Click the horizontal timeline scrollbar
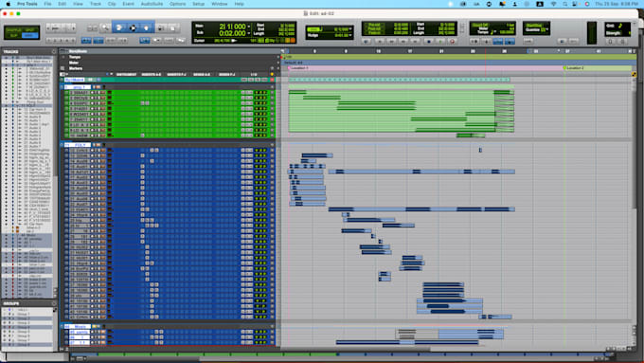 [x=355, y=350]
